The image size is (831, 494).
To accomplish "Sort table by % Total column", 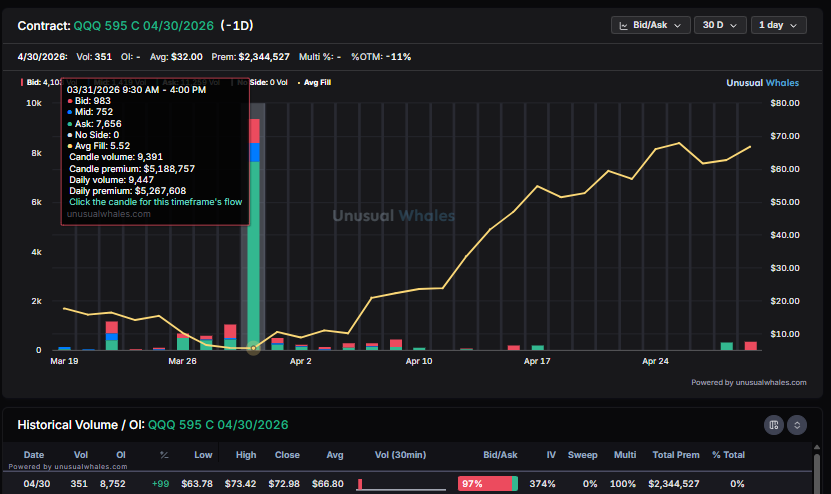I will pos(728,455).
